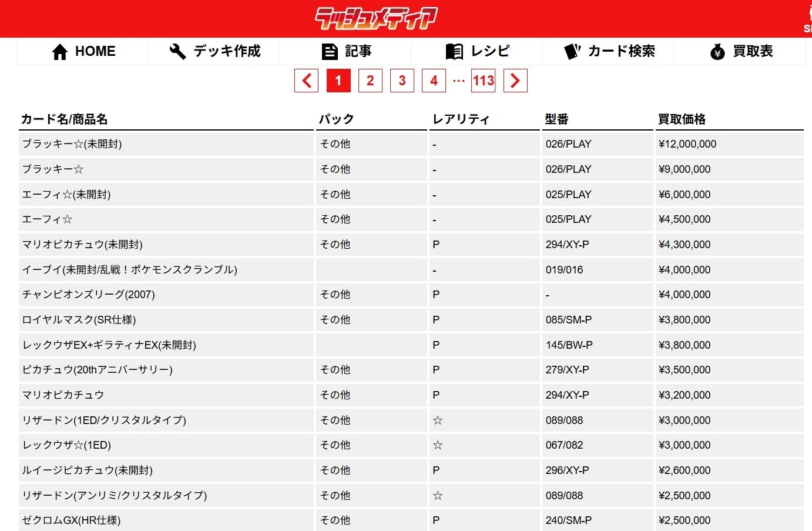Open the 買取表 menu item
Screen dimensions: 812x531
(x=753, y=52)
